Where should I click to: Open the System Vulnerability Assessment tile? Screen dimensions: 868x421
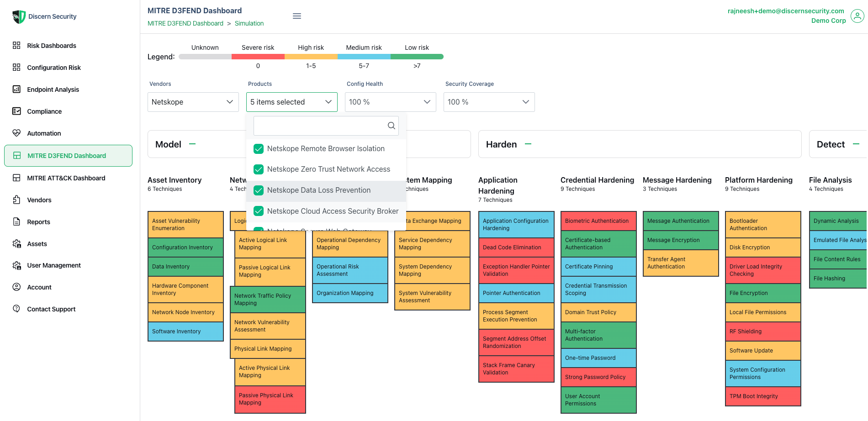[x=432, y=297]
